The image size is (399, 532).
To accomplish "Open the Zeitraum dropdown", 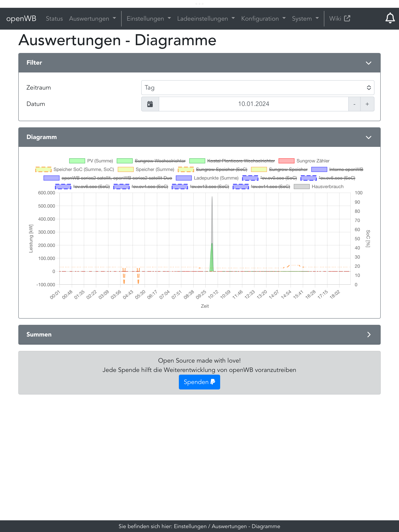I will 258,88.
